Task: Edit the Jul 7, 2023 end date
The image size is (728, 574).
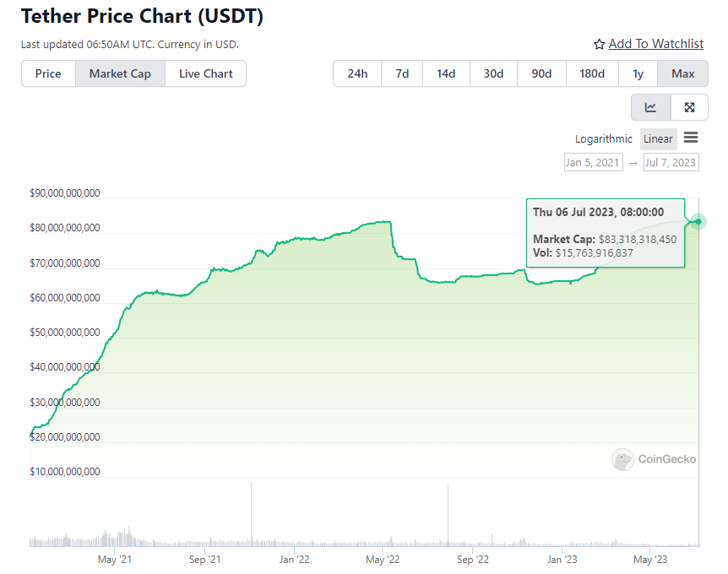Action: pos(671,162)
